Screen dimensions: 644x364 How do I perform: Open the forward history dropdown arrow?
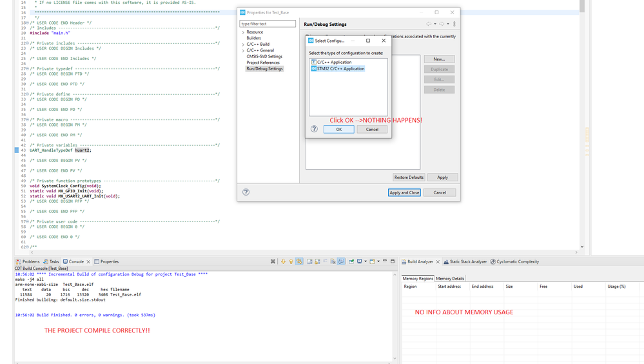[448, 24]
